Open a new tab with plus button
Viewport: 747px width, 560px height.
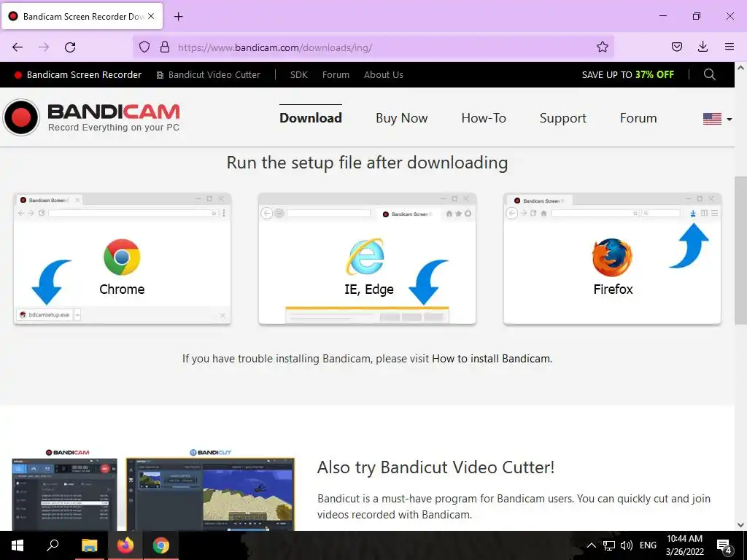[x=178, y=17]
